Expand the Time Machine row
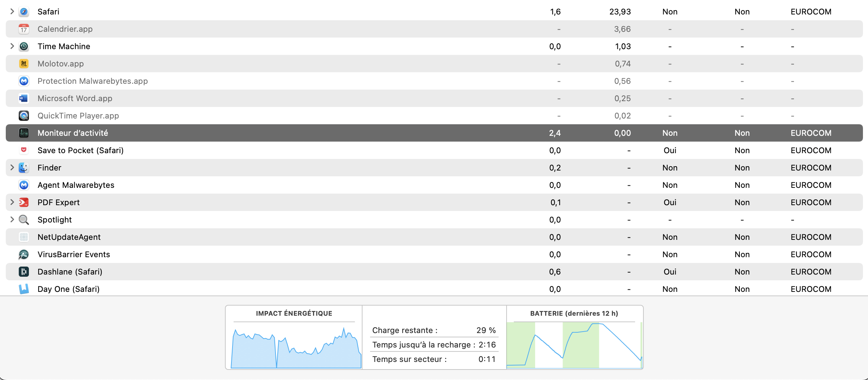The height and width of the screenshot is (380, 868). click(x=12, y=46)
